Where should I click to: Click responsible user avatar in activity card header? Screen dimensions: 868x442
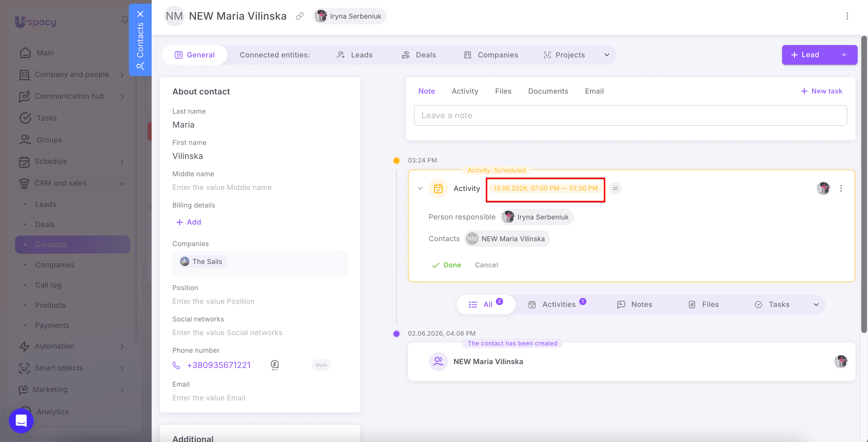823,188
